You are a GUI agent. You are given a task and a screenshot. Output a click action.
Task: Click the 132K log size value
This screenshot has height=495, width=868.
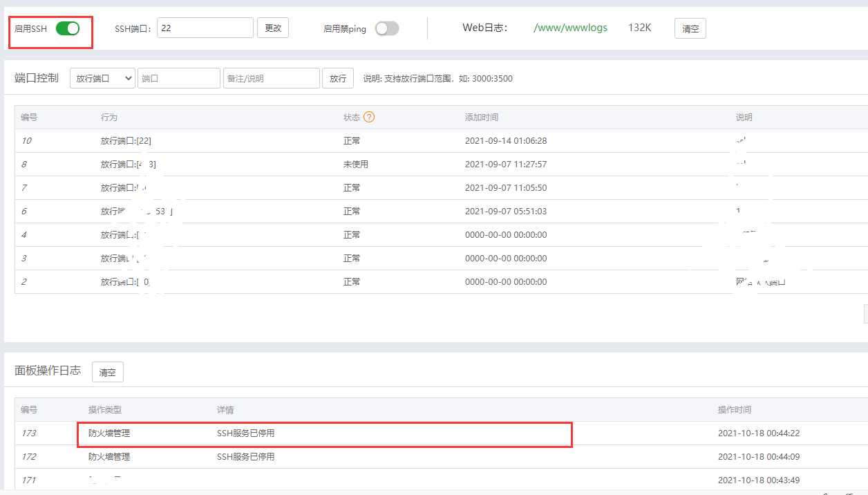click(640, 28)
